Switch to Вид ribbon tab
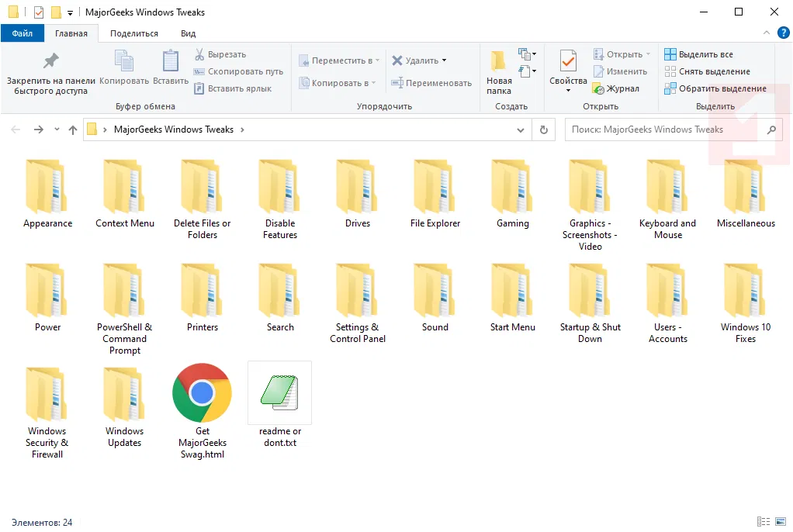The image size is (793, 532). 188,33
